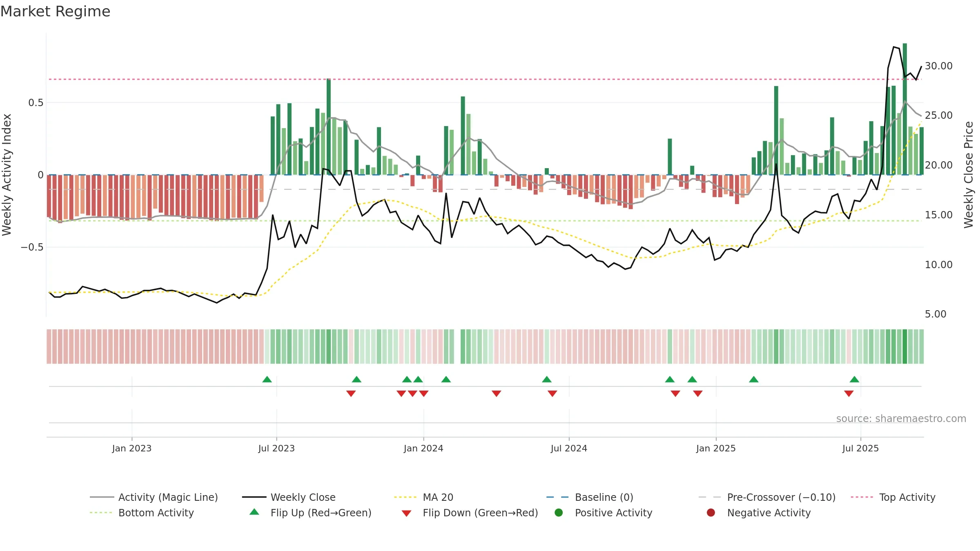Click the Jan 2024 x-axis label
This screenshot has height=551, width=980.
(x=423, y=448)
